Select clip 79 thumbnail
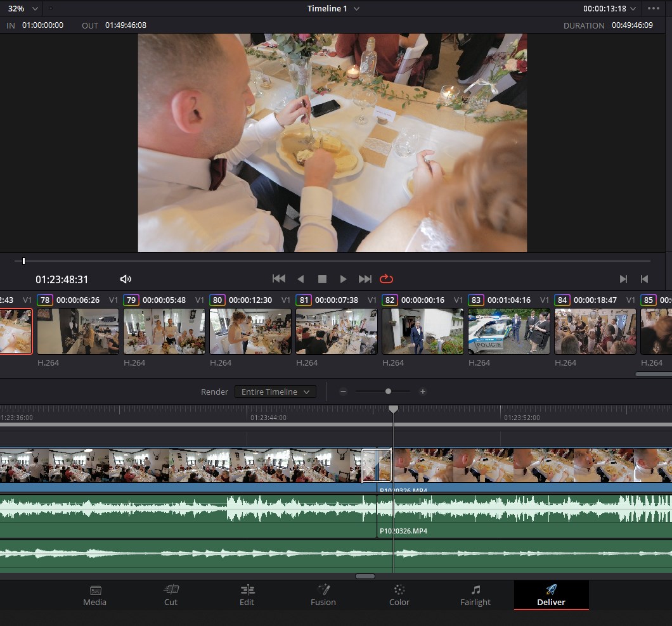Viewport: 672px width, 626px height. pyautogui.click(x=164, y=331)
